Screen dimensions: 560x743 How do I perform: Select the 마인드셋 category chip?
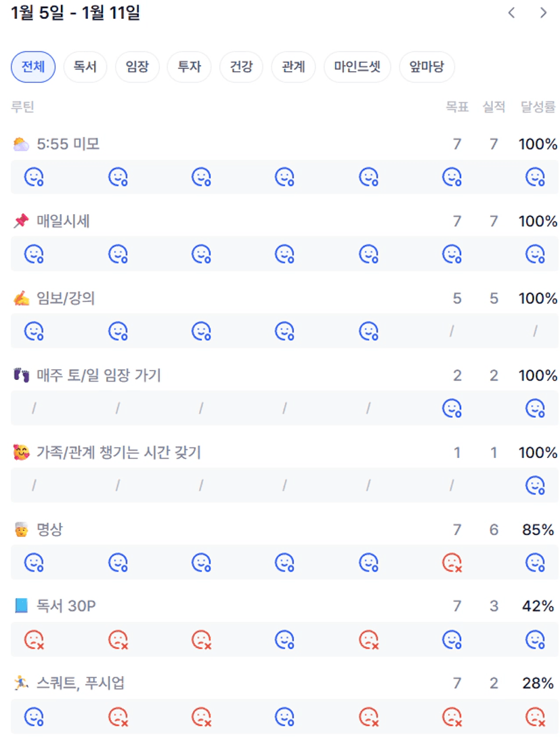point(358,67)
